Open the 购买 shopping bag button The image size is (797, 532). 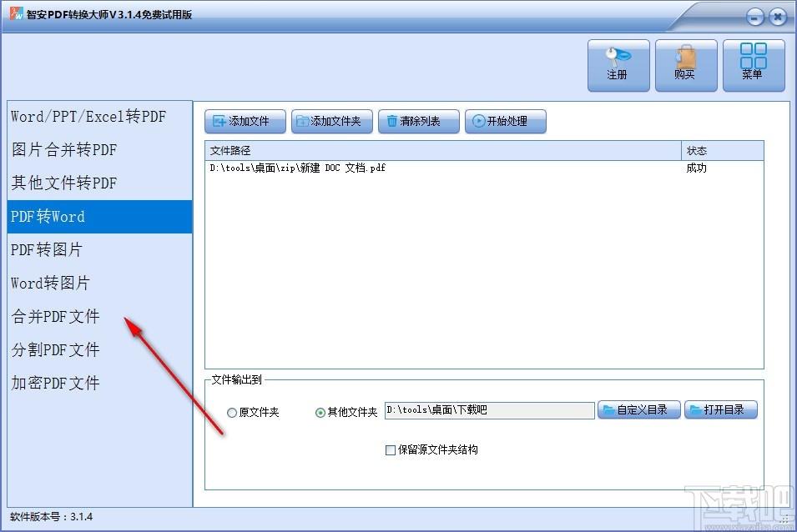pyautogui.click(x=686, y=66)
